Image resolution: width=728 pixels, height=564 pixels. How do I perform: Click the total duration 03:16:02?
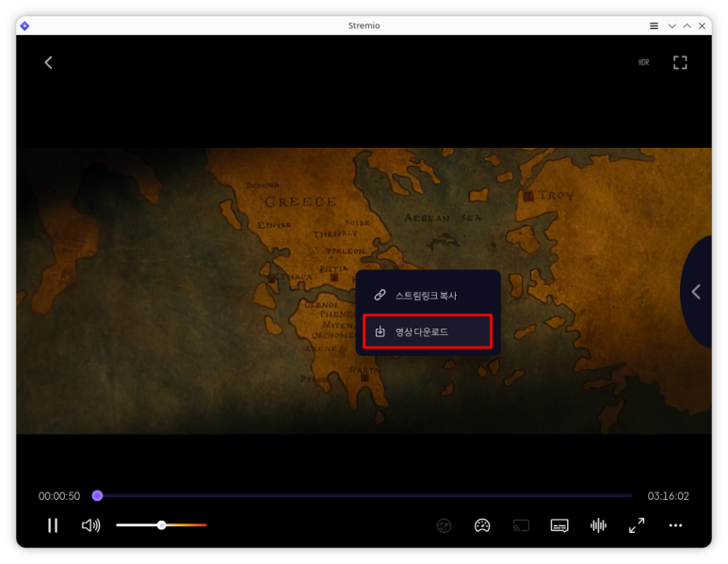668,496
